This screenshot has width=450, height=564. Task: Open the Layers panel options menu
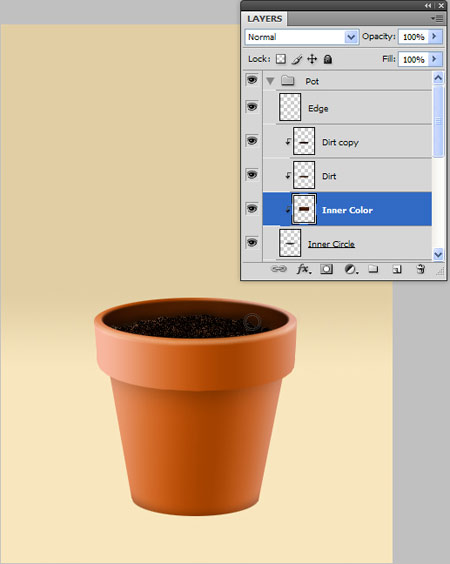tap(437, 18)
